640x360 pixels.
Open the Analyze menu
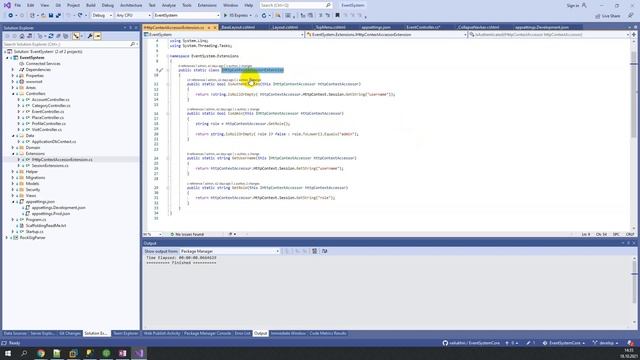(169, 5)
